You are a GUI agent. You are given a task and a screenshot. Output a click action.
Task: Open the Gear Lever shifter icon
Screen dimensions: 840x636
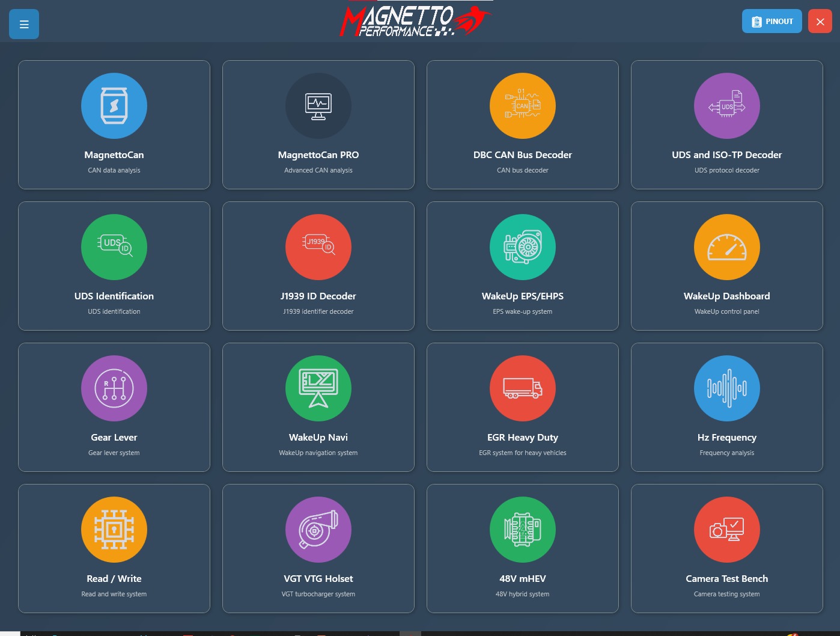point(114,388)
